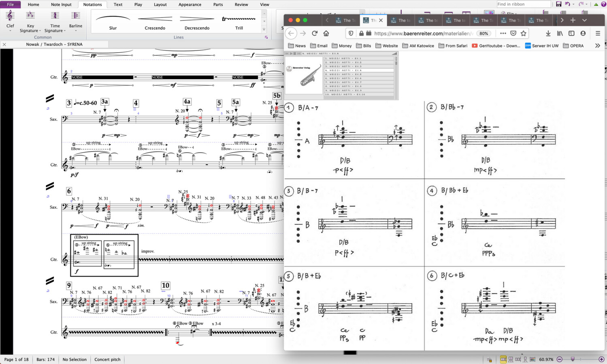This screenshot has height=364, width=607.
Task: Open the News bookmarks folder
Action: (x=297, y=46)
